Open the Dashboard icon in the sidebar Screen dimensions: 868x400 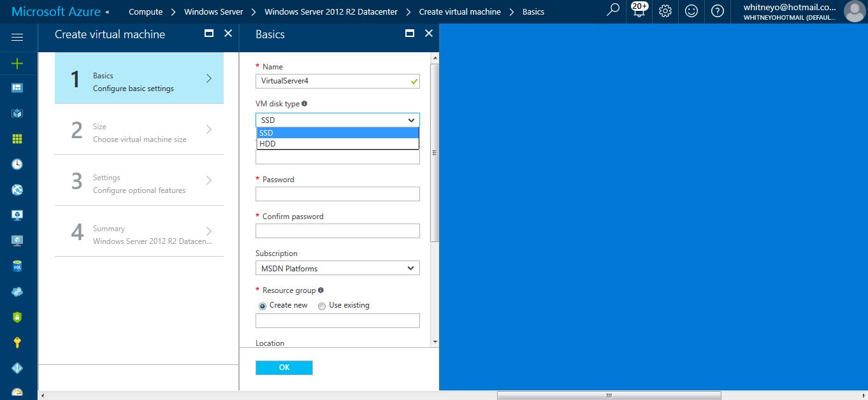[17, 88]
